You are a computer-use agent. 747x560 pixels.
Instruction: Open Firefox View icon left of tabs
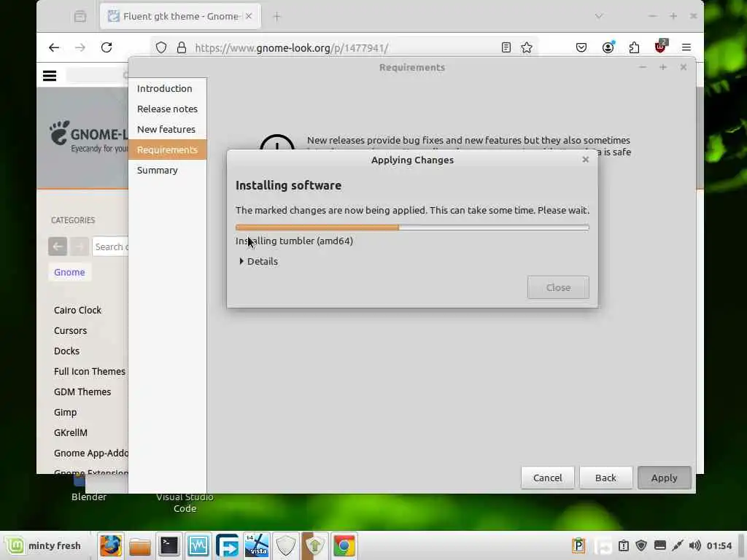pyautogui.click(x=80, y=17)
